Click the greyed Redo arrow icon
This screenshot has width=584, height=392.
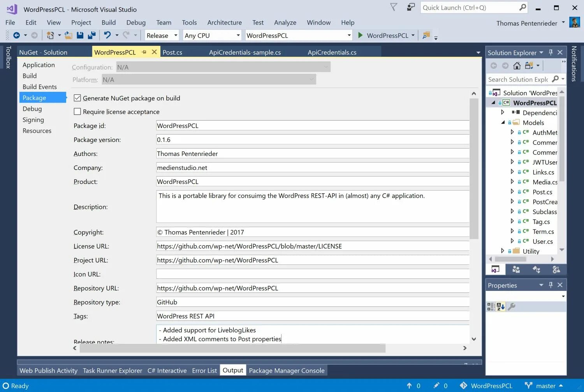click(x=126, y=35)
